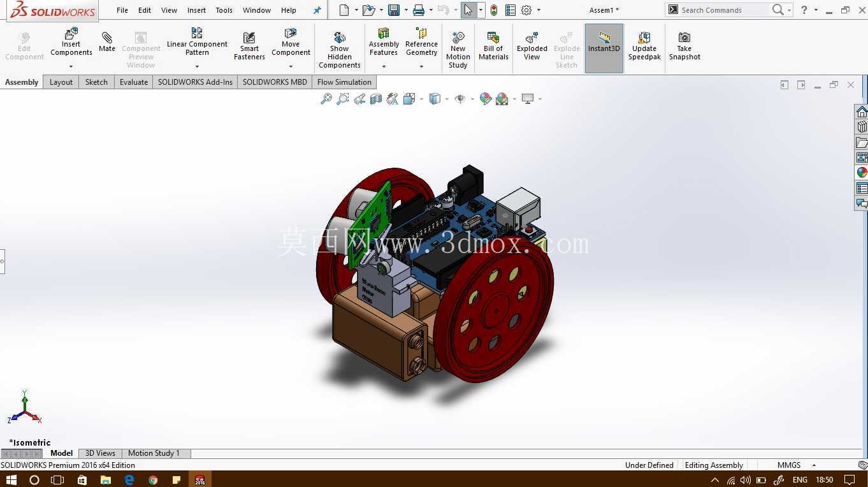The image size is (868, 487).
Task: Click Apply Scene icon
Action: [502, 99]
